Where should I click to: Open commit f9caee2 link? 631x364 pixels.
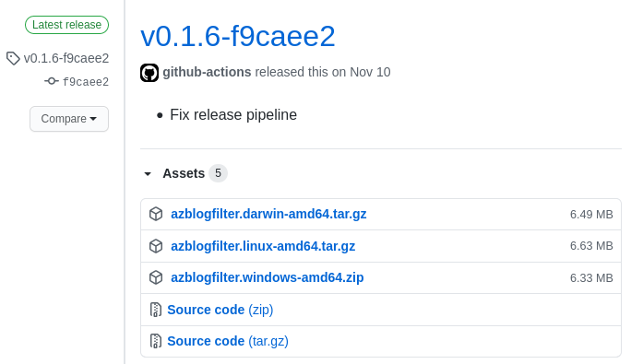tap(86, 82)
